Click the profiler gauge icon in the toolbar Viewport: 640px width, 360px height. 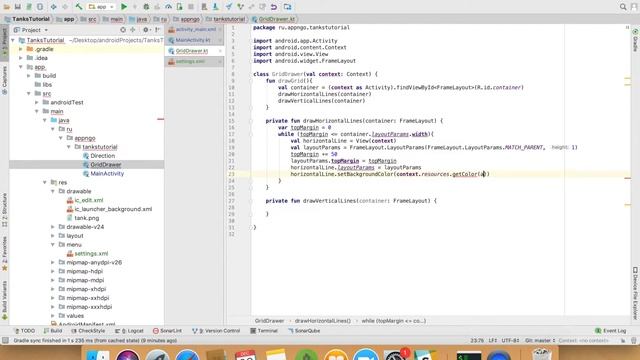click(x=169, y=7)
